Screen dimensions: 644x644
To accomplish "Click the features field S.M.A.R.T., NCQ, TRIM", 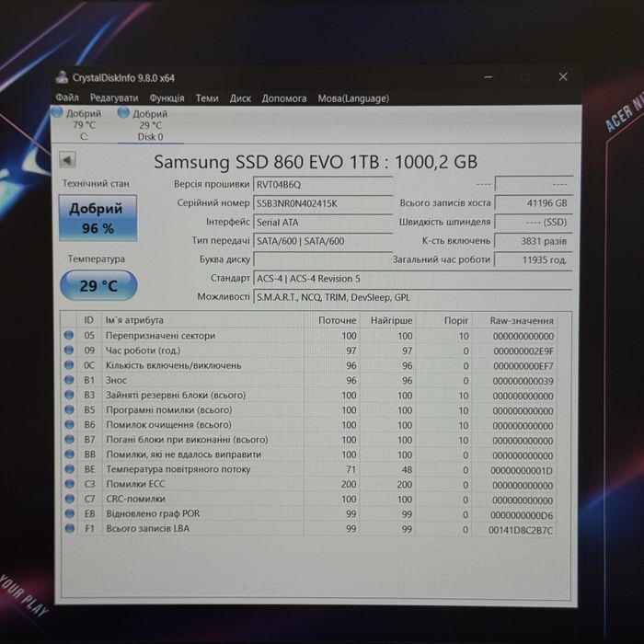I will (413, 297).
